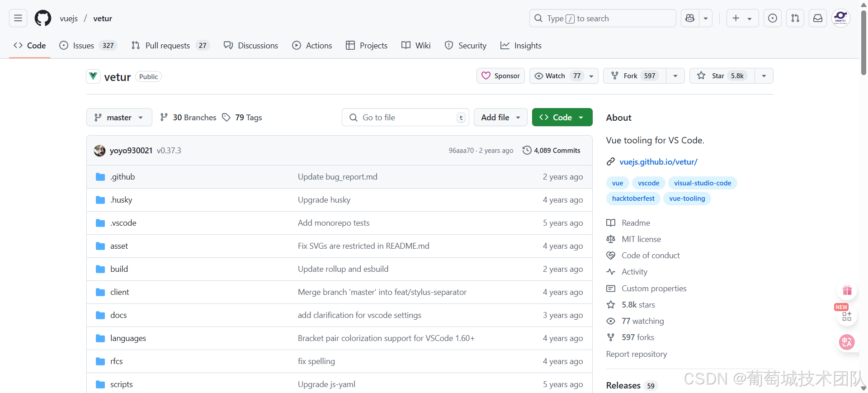Open the star lists dropdown arrow
This screenshot has height=393, width=868.
pos(764,76)
